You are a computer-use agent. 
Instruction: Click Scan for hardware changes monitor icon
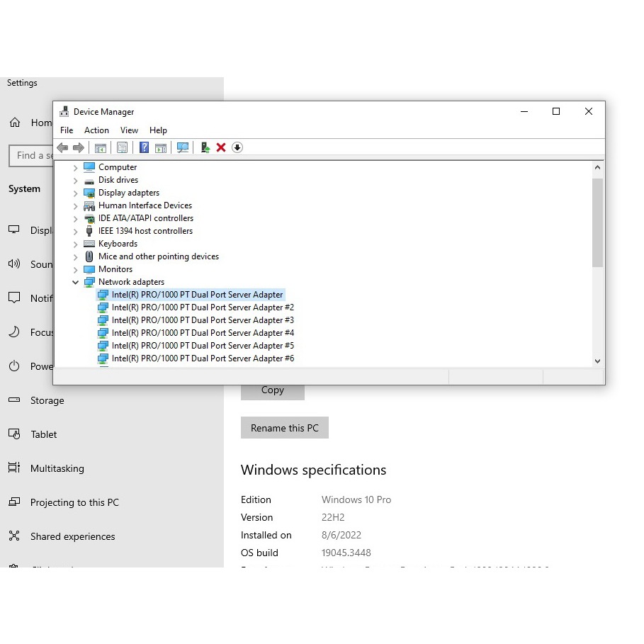click(182, 147)
